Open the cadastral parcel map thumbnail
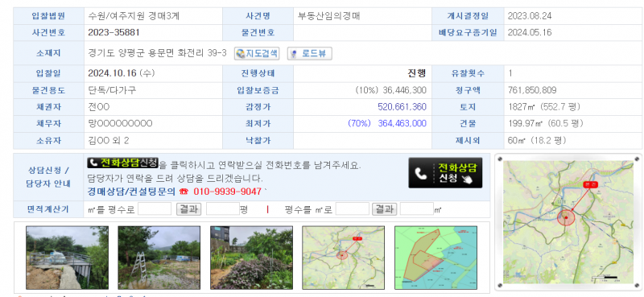644x297 pixels. (436, 258)
